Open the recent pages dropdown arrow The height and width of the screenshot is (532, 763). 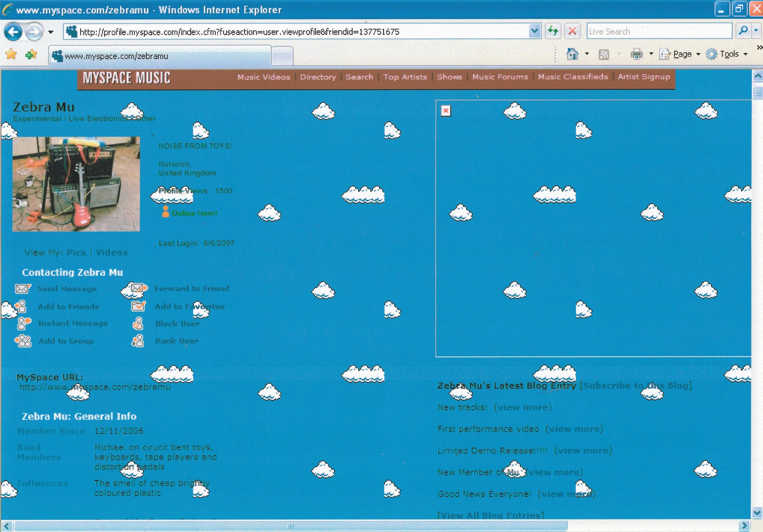coord(51,32)
